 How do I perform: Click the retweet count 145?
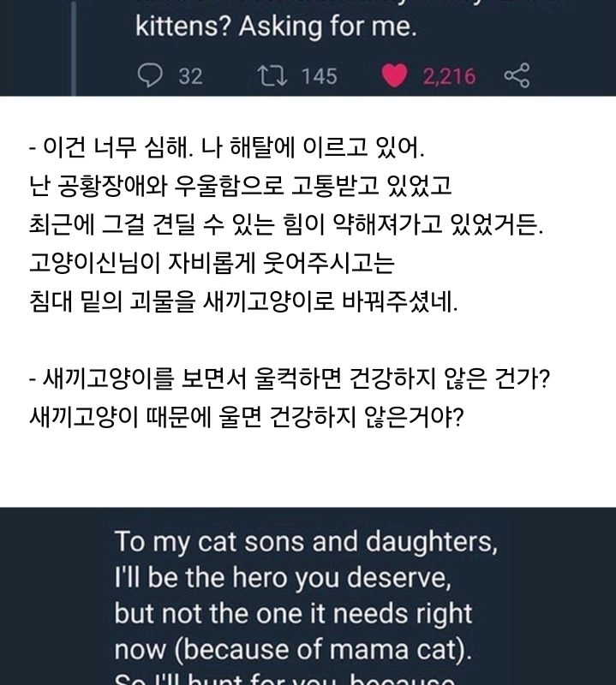319,77
